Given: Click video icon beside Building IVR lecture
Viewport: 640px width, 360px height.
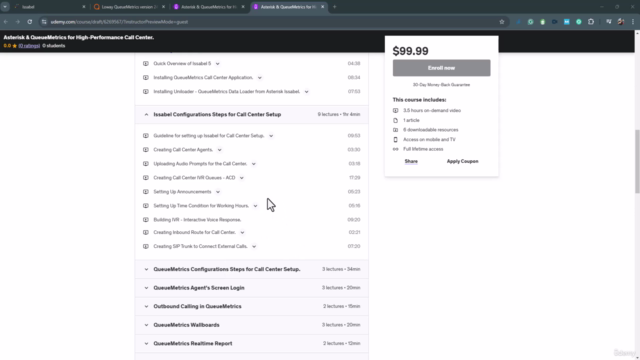Looking at the screenshot, I should point(146,220).
